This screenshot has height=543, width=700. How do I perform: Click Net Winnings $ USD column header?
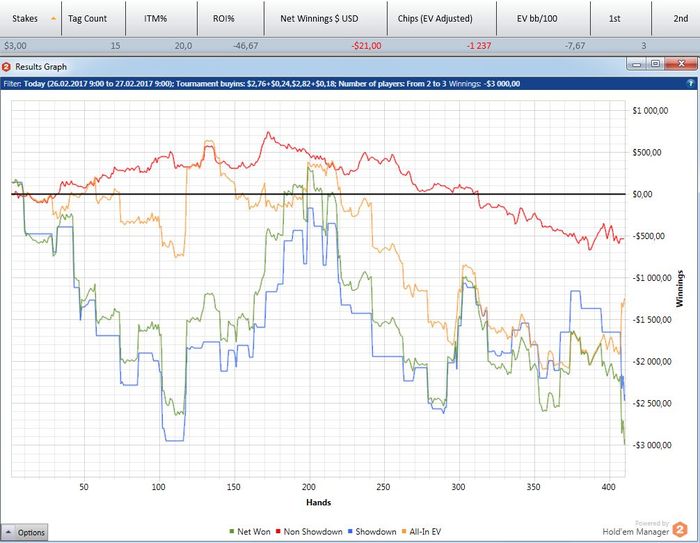coord(325,18)
